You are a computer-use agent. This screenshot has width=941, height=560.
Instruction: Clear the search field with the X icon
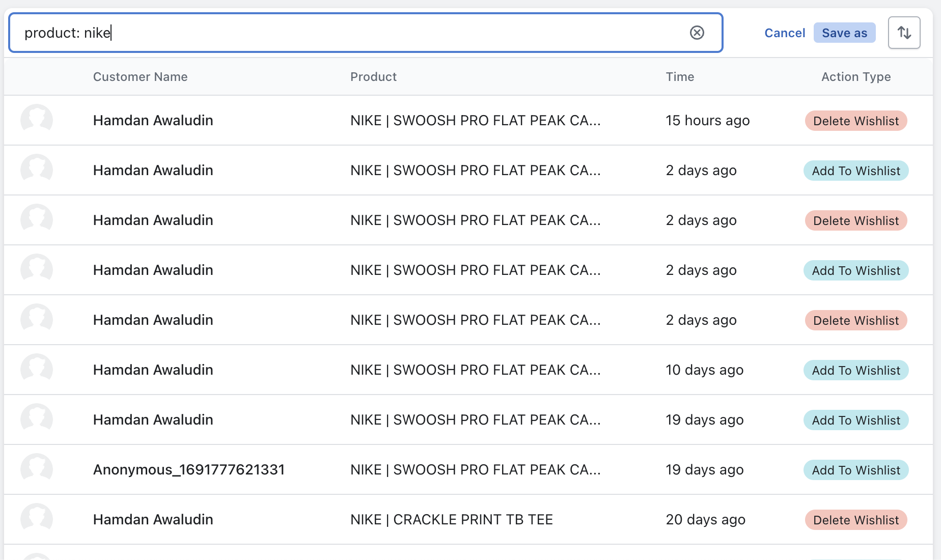pos(697,33)
